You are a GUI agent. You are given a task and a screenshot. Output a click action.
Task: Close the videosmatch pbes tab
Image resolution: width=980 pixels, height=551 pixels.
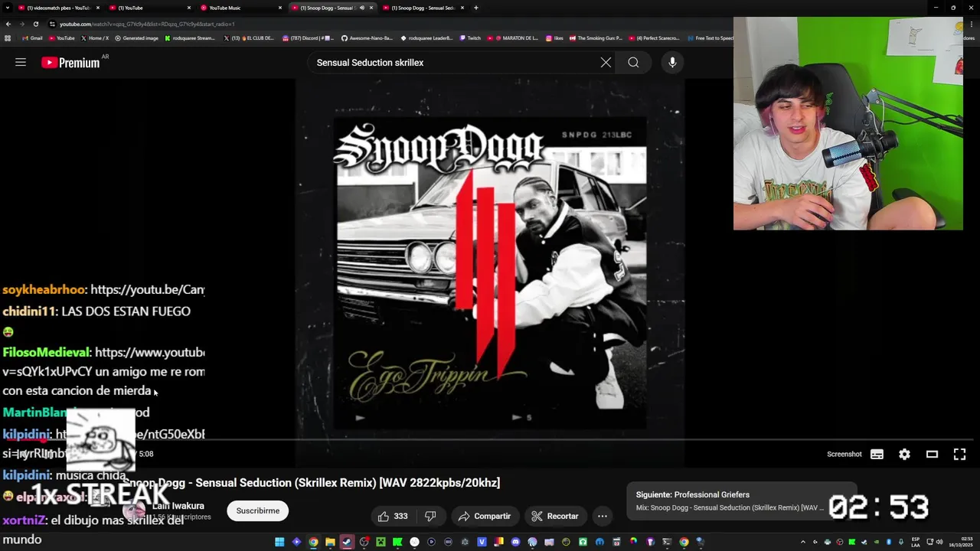(98, 8)
